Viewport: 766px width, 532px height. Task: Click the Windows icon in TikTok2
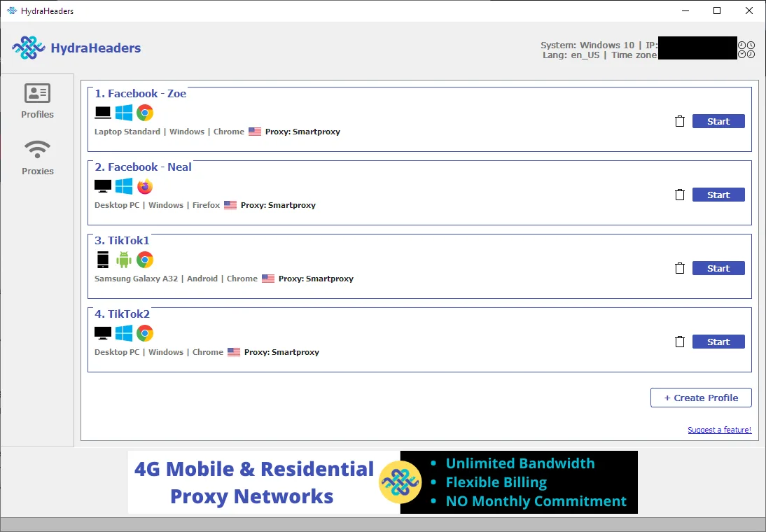124,333
